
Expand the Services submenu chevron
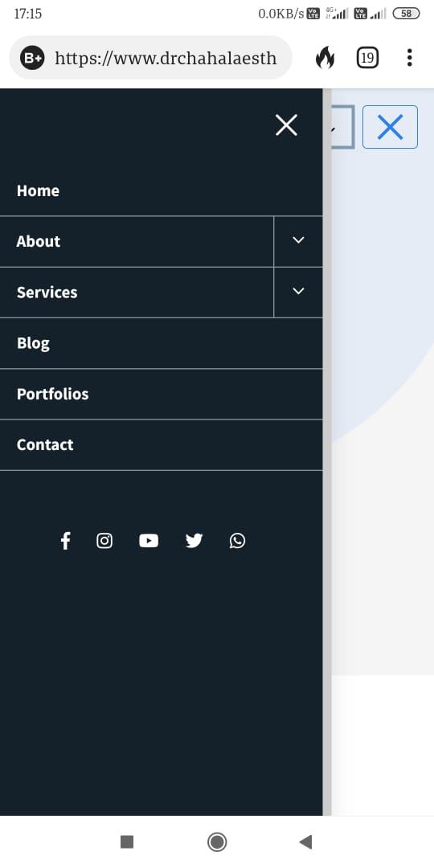298,291
